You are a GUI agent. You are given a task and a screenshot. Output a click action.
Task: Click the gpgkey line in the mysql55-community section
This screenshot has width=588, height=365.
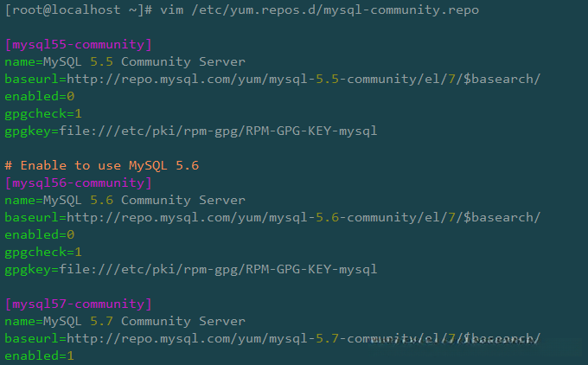tap(190, 131)
